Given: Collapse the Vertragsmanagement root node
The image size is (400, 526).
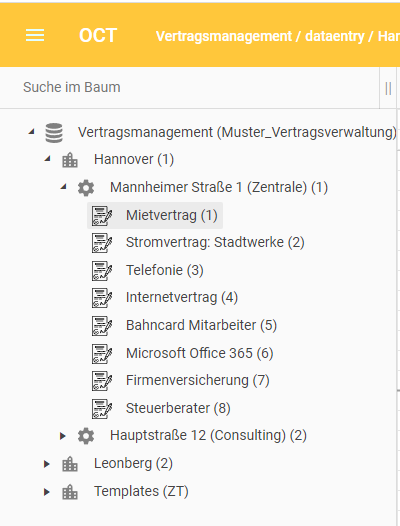Looking at the screenshot, I should [x=32, y=132].
